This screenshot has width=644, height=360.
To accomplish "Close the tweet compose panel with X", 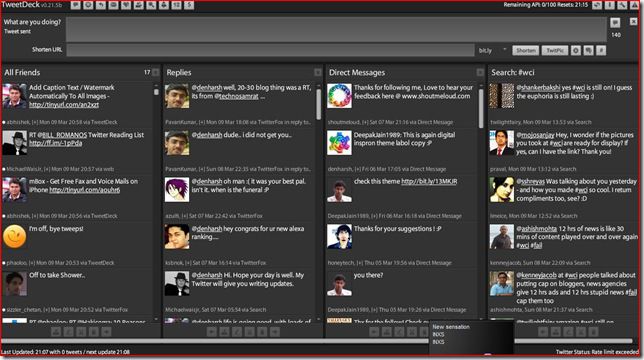I will [634, 21].
